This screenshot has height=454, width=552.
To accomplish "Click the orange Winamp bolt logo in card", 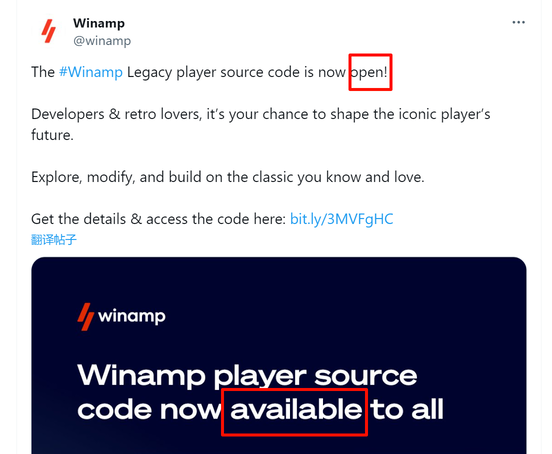I will (x=86, y=317).
